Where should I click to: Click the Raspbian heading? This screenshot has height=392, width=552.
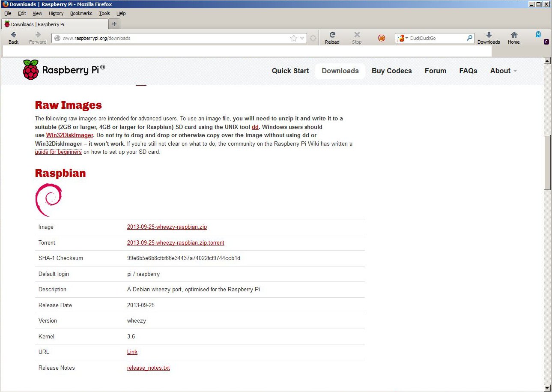[x=60, y=173]
